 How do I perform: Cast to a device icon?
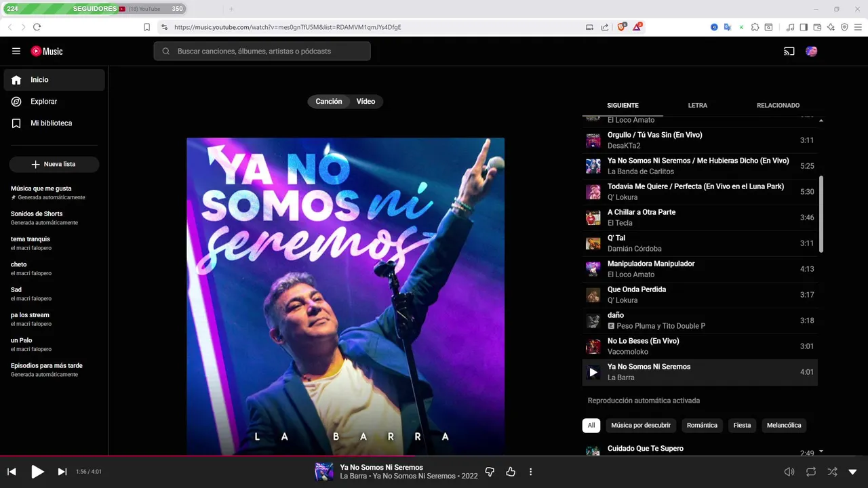(x=789, y=51)
